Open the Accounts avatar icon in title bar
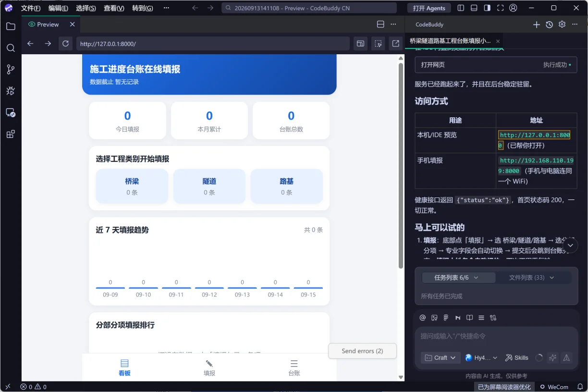The image size is (588, 392). (513, 8)
